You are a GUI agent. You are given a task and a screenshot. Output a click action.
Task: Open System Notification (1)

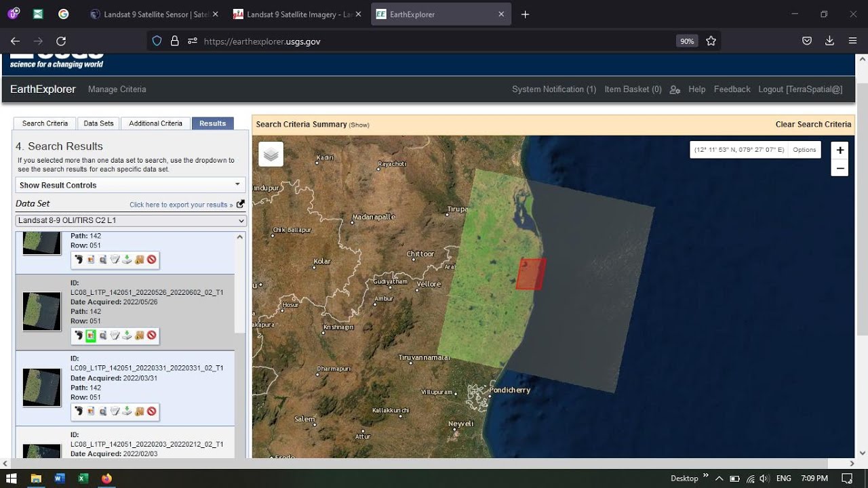click(554, 89)
